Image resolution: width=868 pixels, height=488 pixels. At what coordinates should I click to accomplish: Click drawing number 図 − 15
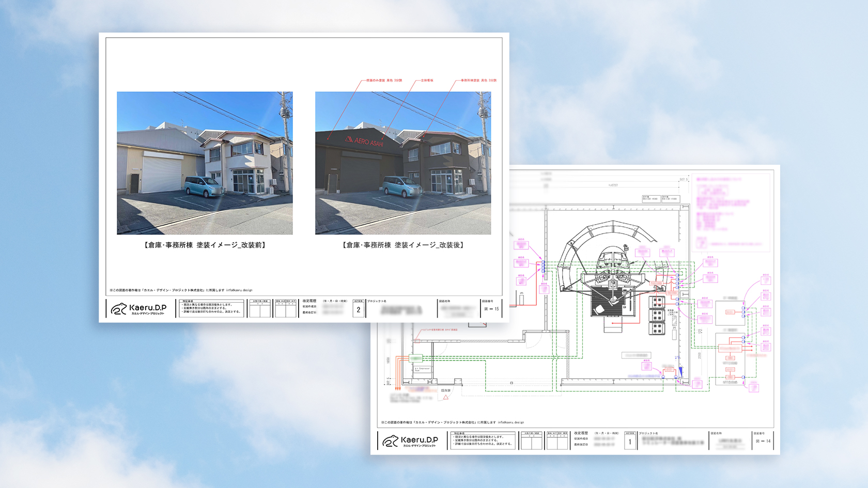491,309
